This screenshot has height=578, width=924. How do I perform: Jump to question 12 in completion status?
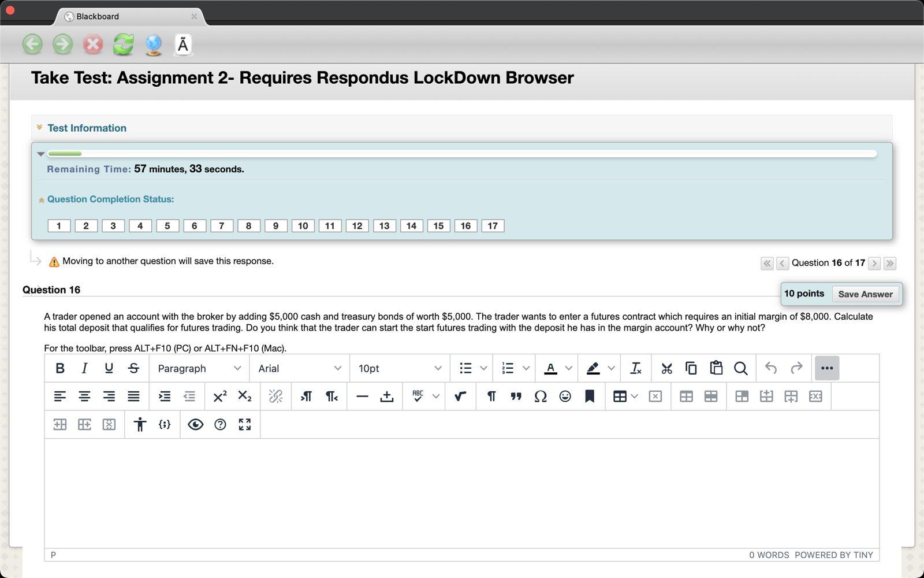pyautogui.click(x=357, y=226)
